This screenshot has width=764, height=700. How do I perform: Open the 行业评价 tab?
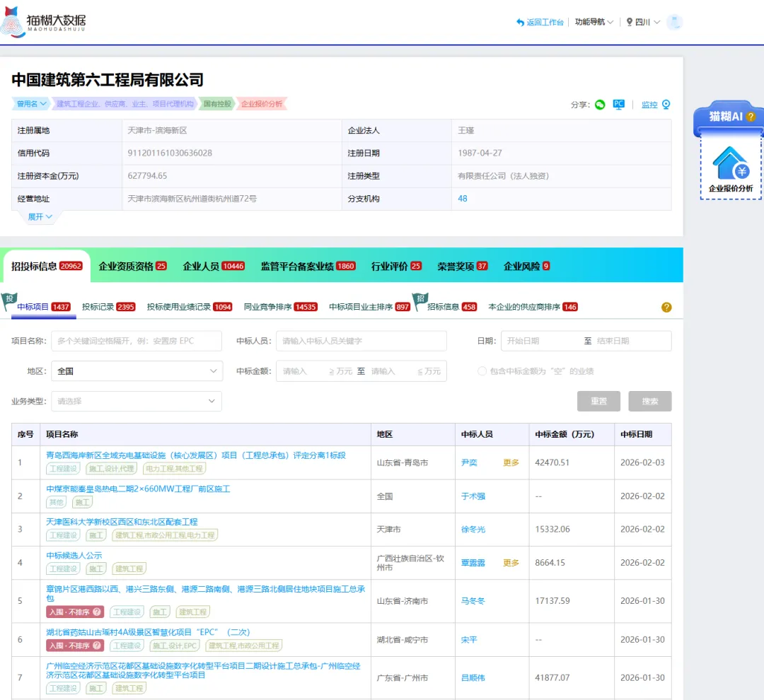(396, 266)
